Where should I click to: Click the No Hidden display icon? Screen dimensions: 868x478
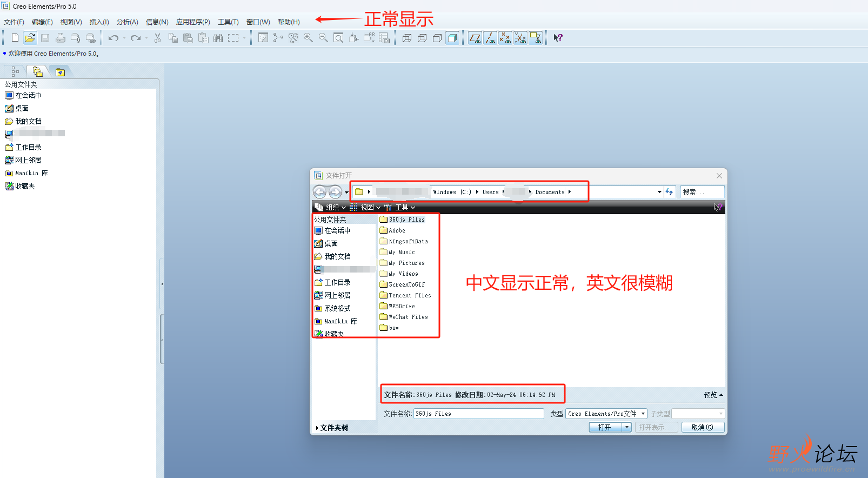click(x=437, y=38)
